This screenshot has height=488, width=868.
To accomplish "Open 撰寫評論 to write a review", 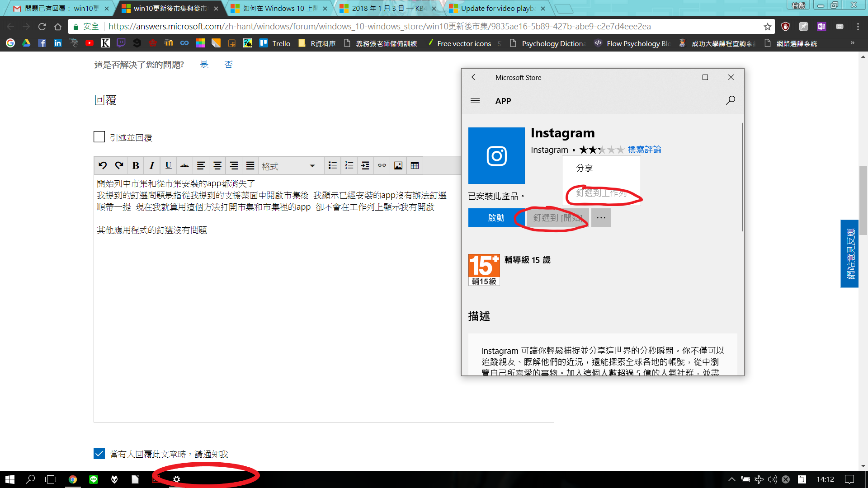I will pyautogui.click(x=644, y=150).
